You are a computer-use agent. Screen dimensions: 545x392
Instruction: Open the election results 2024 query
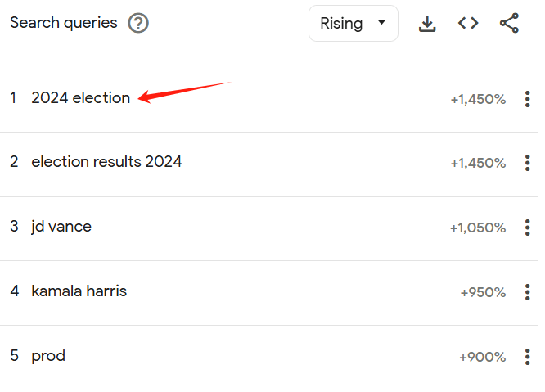pyautogui.click(x=106, y=162)
